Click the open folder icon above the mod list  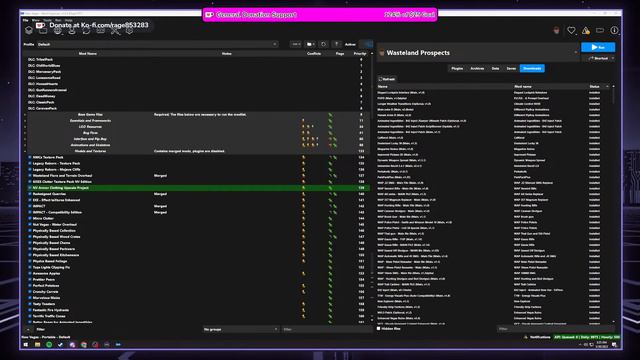tap(311, 44)
